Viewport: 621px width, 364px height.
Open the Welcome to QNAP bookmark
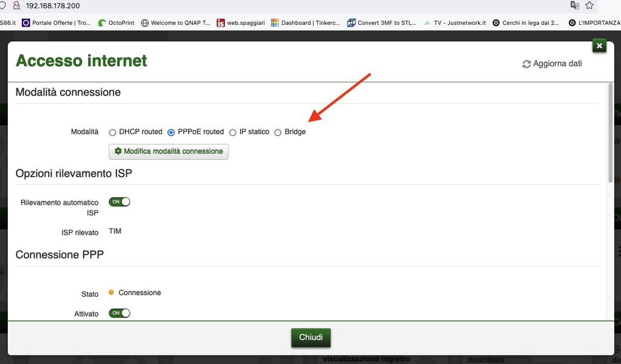pos(176,23)
